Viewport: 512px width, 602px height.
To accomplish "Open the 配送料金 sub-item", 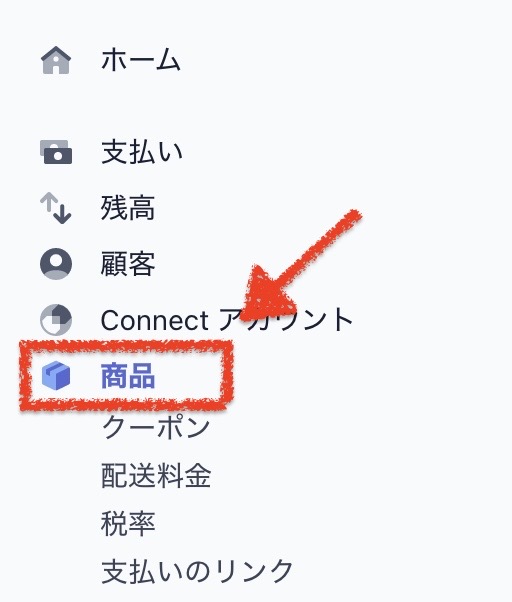I will [x=156, y=475].
